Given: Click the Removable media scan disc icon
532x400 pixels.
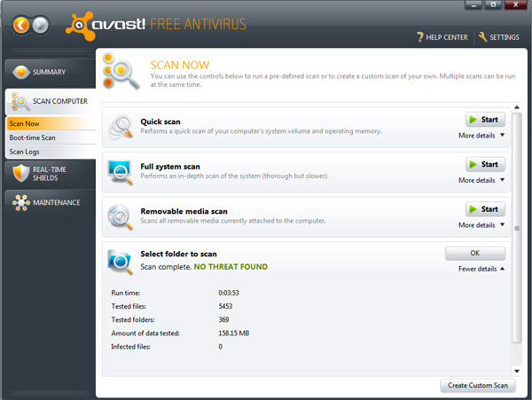Looking at the screenshot, I should [x=120, y=216].
